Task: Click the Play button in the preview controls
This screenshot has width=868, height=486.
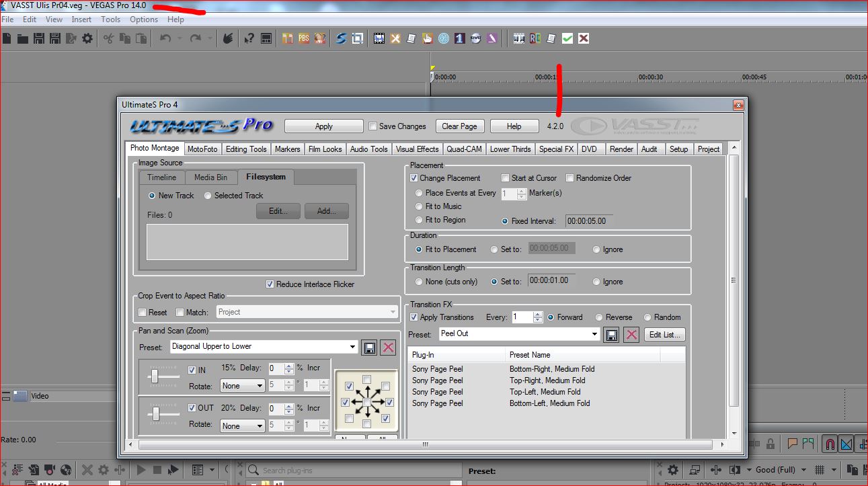Action: [142, 470]
